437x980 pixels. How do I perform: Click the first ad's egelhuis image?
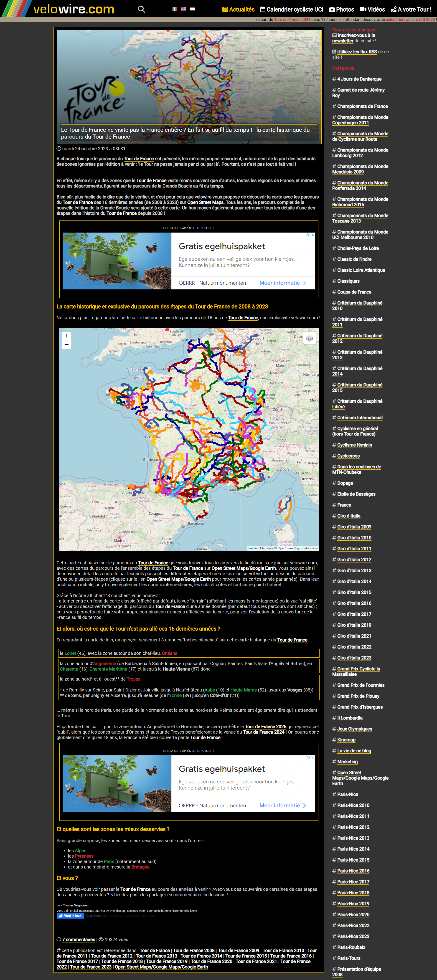tap(117, 261)
